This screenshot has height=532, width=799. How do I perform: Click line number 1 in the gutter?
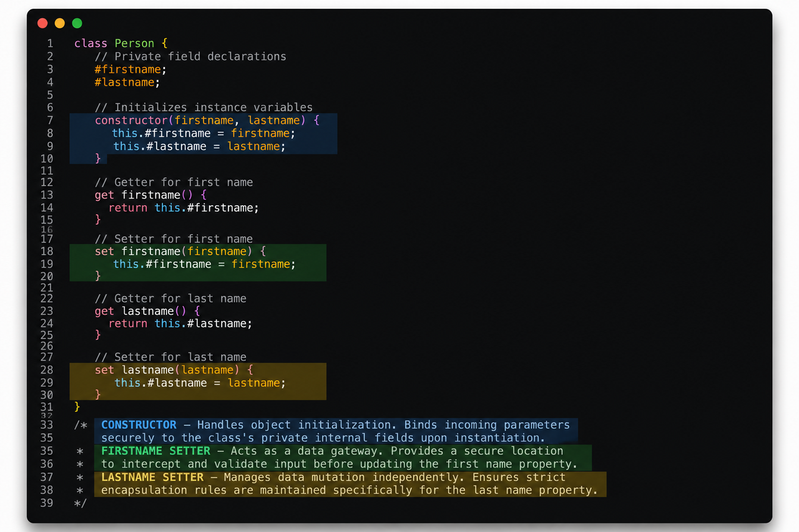coord(50,44)
